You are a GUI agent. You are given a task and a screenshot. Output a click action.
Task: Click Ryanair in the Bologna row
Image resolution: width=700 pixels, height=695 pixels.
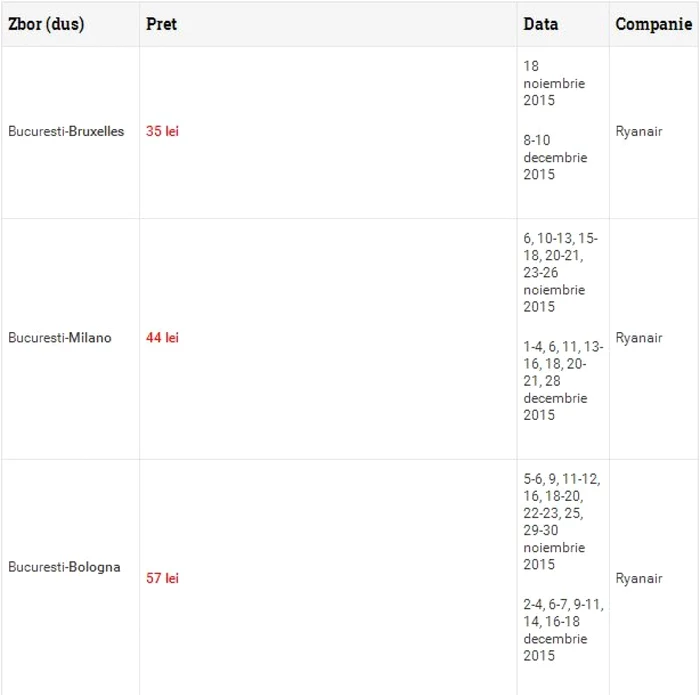coord(639,578)
